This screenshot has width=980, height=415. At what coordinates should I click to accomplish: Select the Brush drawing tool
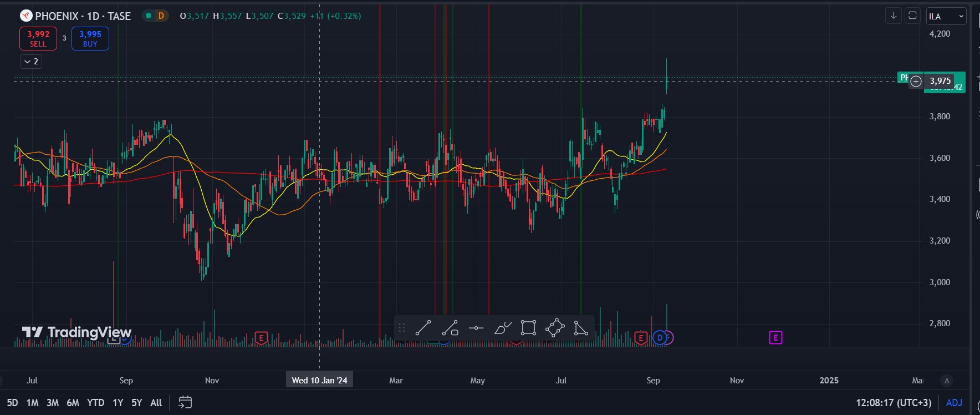(x=503, y=328)
